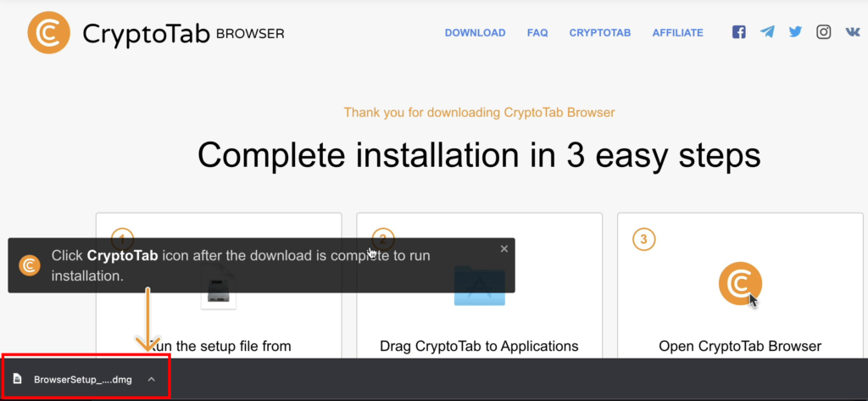868x401 pixels.
Task: Open the AFFILIATE navigation link
Action: [677, 33]
